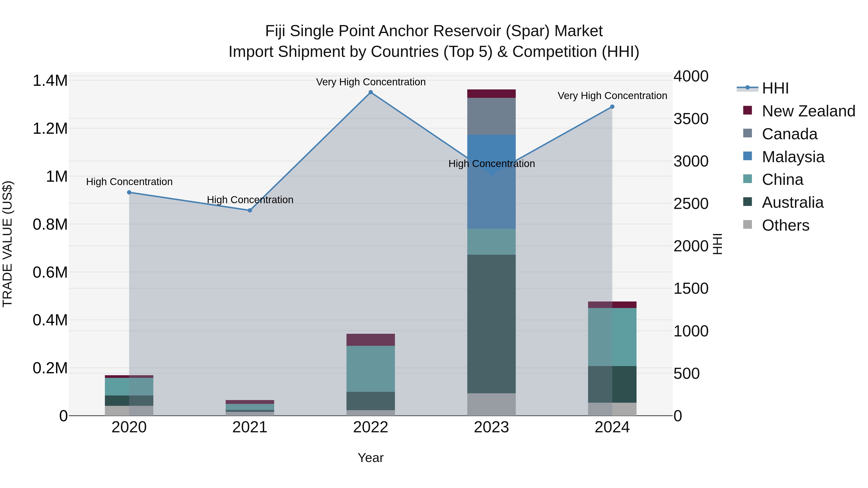Click the 2023 x-axis label

click(x=491, y=427)
